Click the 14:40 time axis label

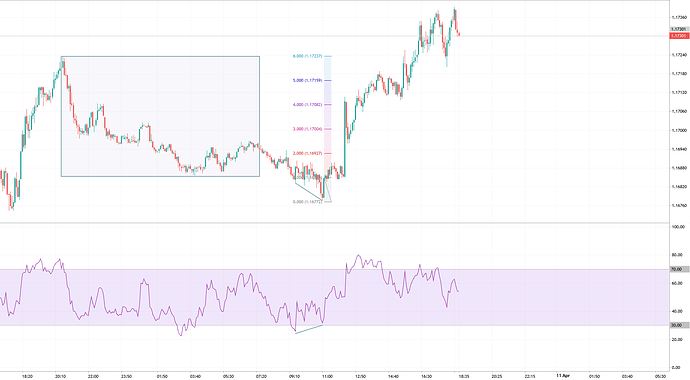click(393, 376)
